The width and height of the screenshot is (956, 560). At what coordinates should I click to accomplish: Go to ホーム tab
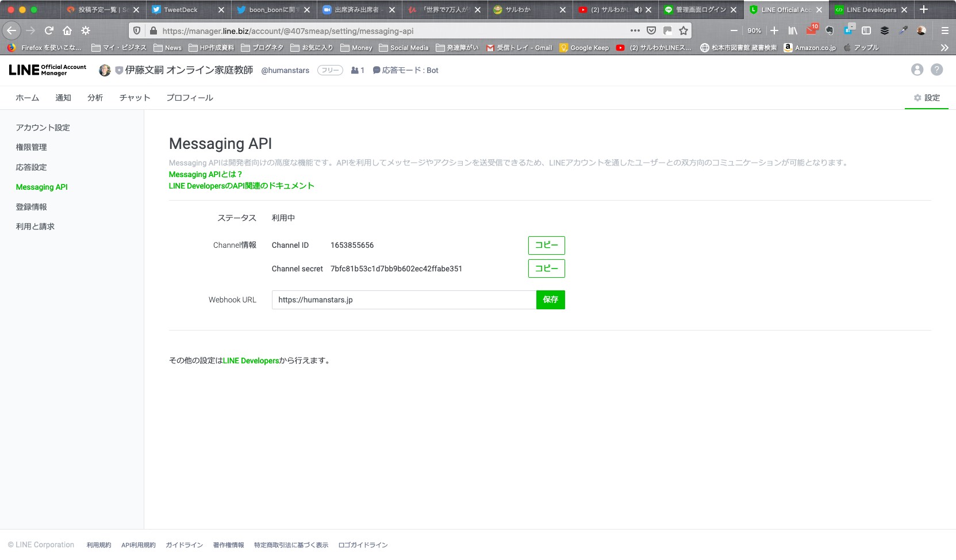click(x=27, y=98)
